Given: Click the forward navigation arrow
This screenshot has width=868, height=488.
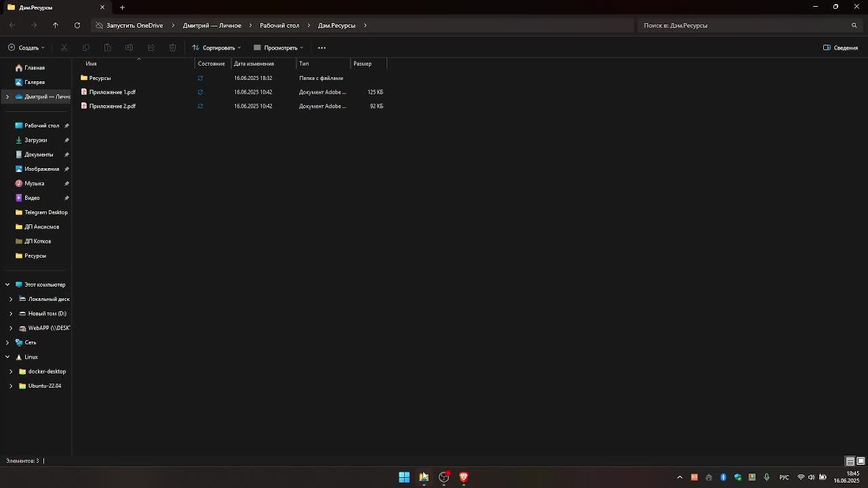Looking at the screenshot, I should 34,25.
